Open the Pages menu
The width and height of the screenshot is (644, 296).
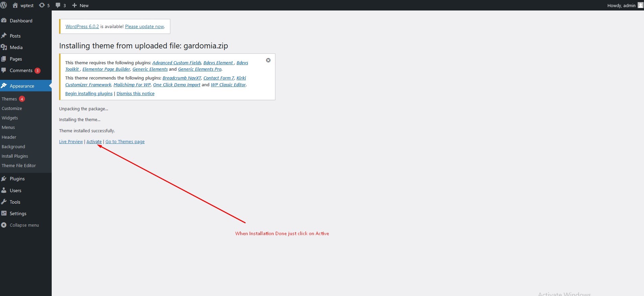coord(26,59)
